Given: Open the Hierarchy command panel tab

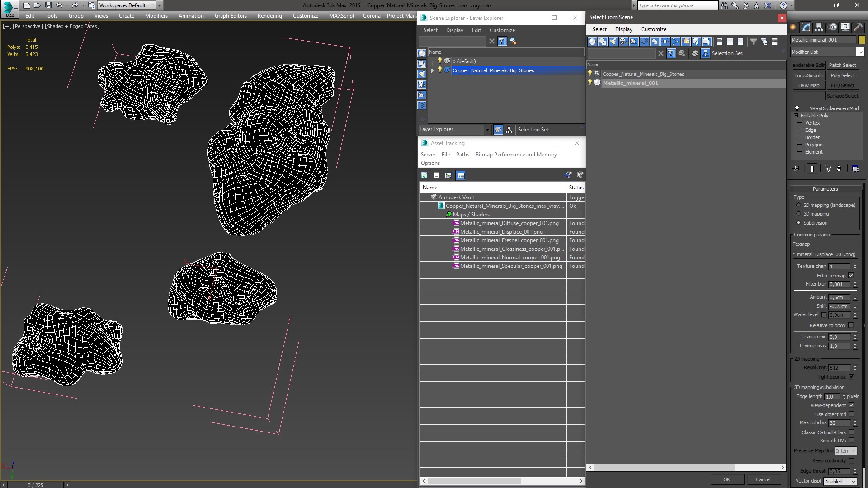Looking at the screenshot, I should click(x=819, y=27).
